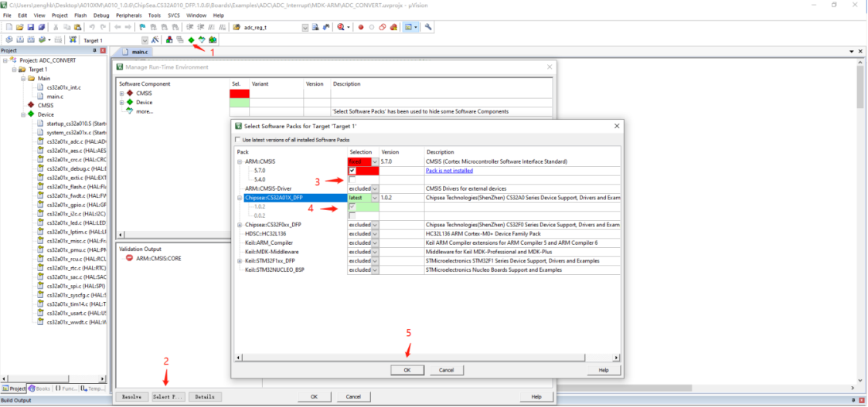Check the Chipsea CS32A01X_DFP 0.0.2 checkbox

(352, 215)
